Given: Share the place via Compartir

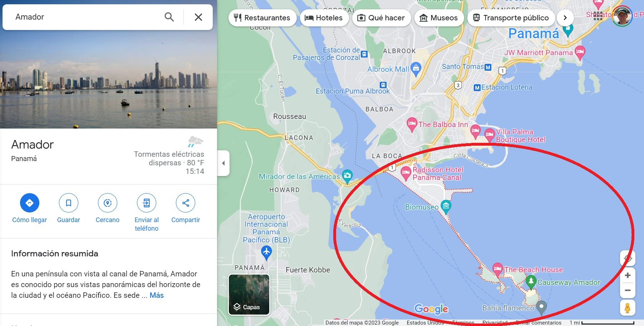Looking at the screenshot, I should pyautogui.click(x=186, y=203).
